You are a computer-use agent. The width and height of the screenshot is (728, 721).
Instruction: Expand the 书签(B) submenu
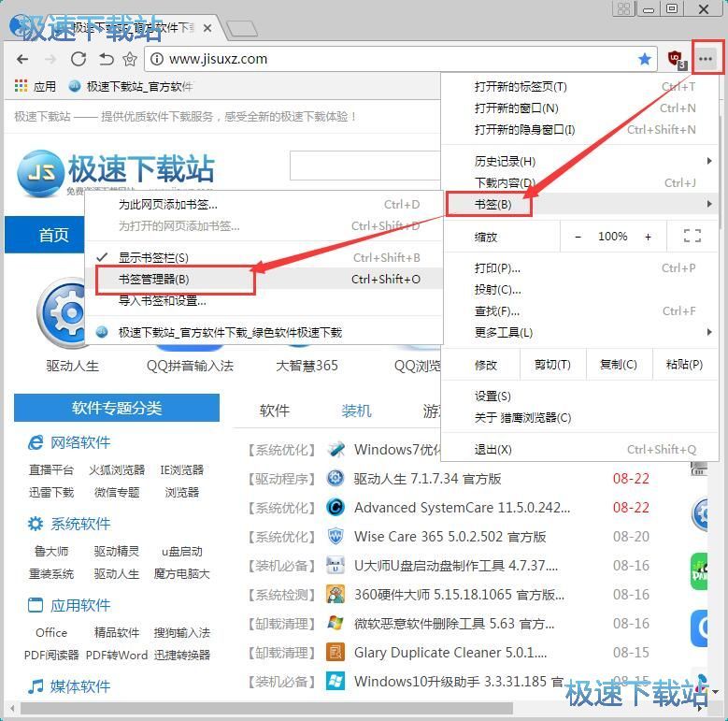(579, 204)
